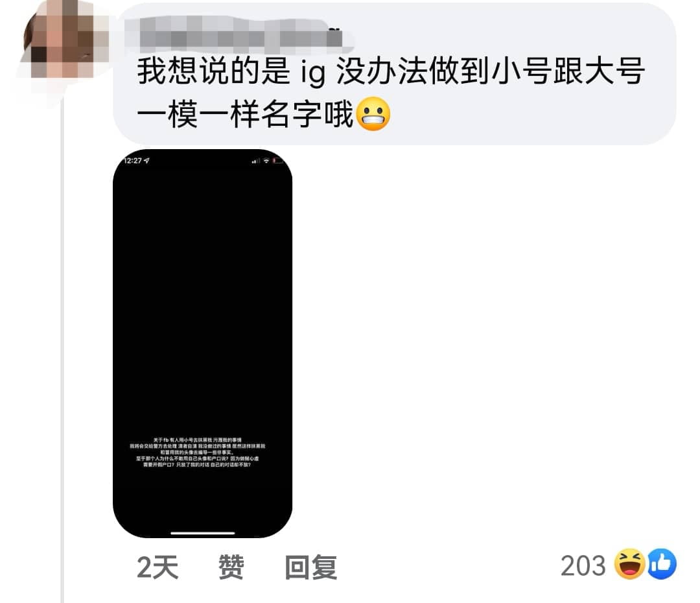Click the low battery icon in the phone screenshot
Screen dimensions: 700x603
277,160
